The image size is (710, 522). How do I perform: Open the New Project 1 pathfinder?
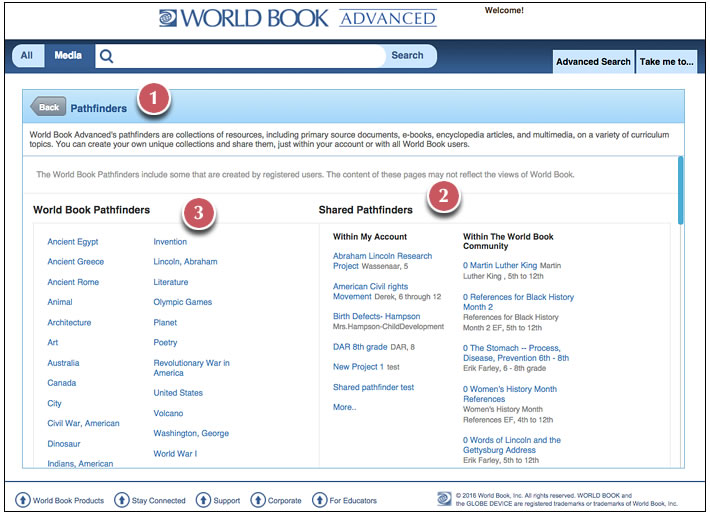click(x=358, y=367)
